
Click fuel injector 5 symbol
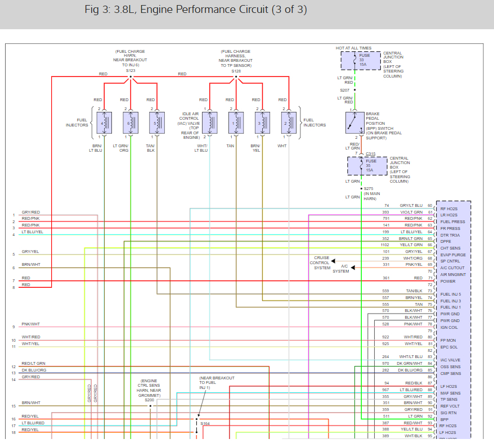157,122
